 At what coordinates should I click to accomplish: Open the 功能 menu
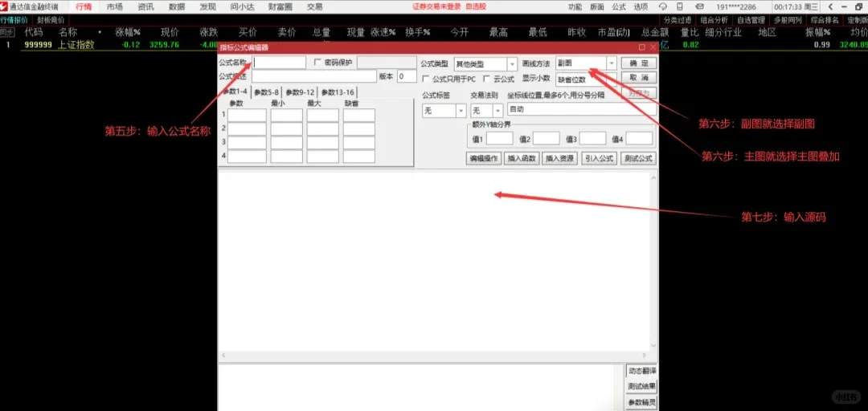point(575,6)
